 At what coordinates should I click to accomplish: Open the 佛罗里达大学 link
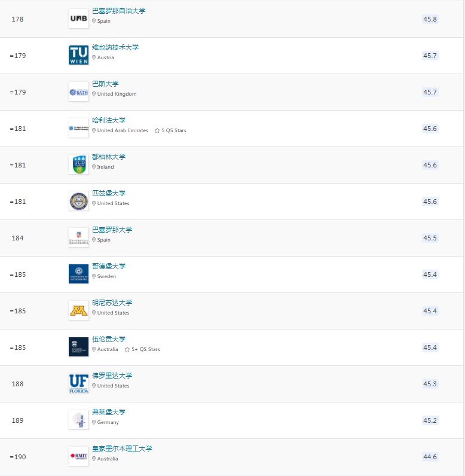click(x=112, y=376)
